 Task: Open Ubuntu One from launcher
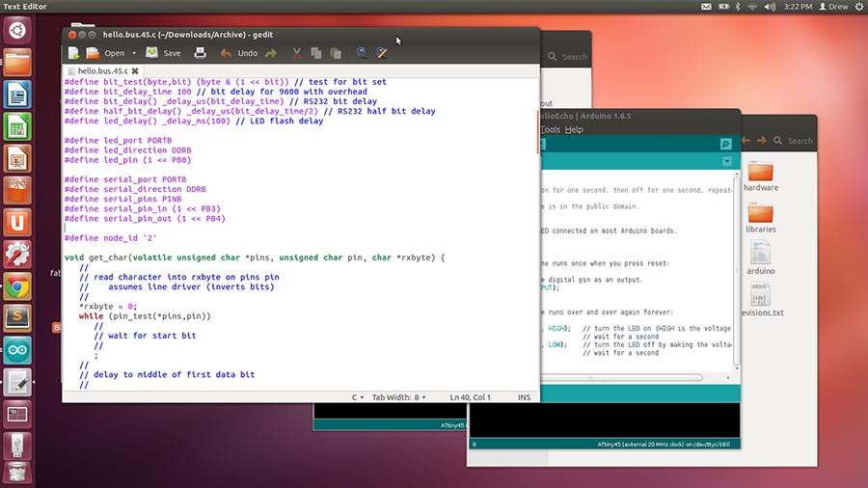(17, 223)
